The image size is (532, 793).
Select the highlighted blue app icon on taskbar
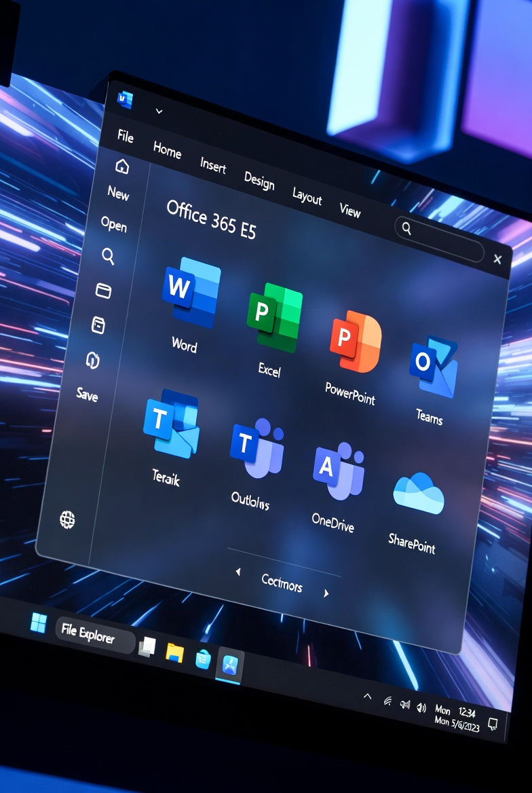point(230,667)
